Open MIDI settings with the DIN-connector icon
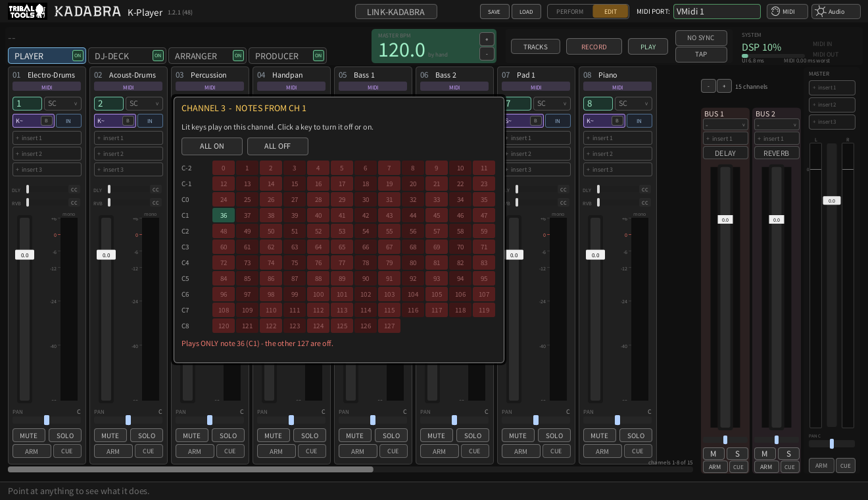Viewport: 868px width, 500px height. (787, 11)
